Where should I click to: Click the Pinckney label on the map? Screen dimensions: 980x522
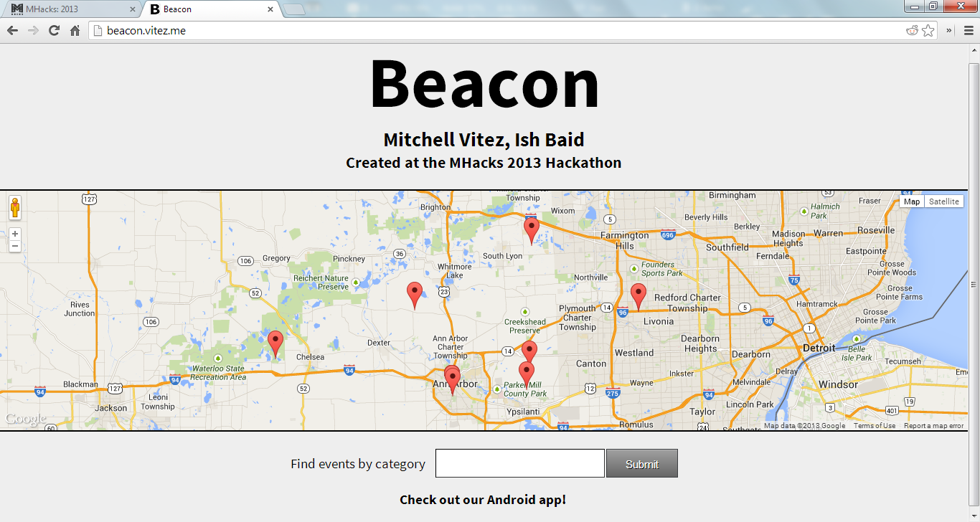(349, 259)
